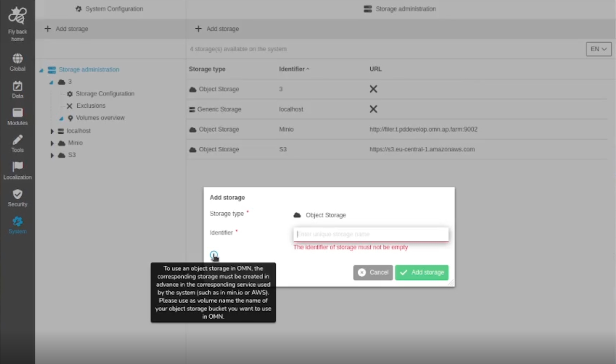Collapse the Volumes overview tree arrow

[61, 119]
